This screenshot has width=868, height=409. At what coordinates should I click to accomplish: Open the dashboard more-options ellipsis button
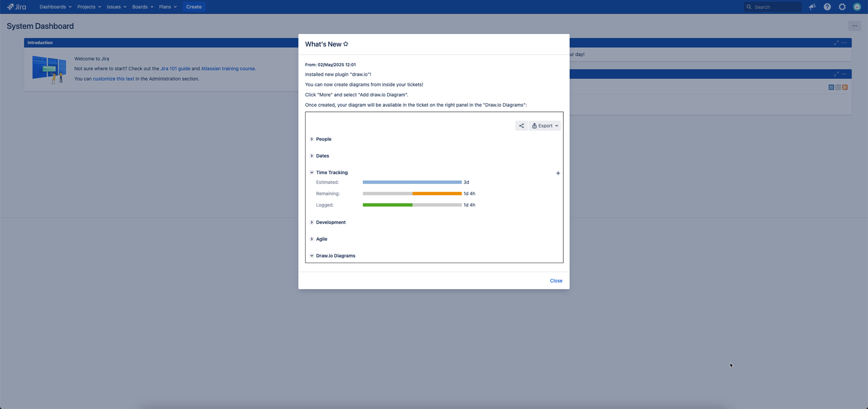854,26
